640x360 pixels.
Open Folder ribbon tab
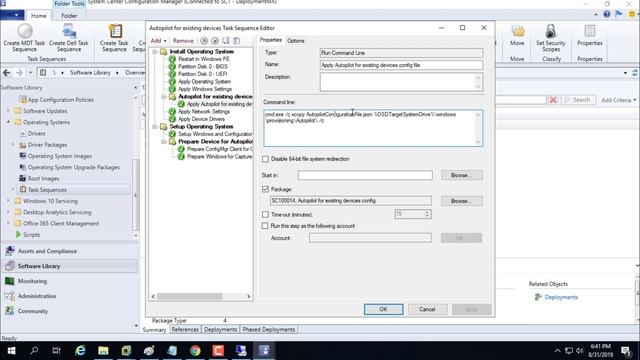(69, 16)
